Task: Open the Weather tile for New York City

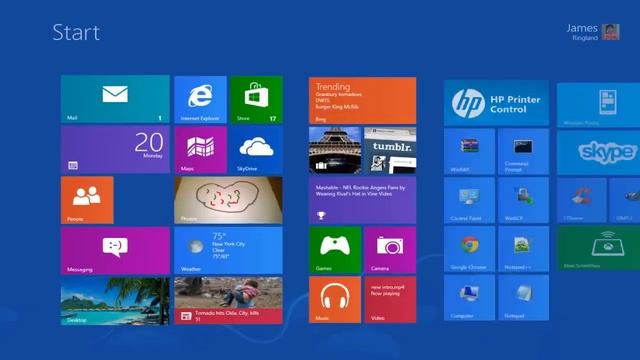Action: [228, 251]
